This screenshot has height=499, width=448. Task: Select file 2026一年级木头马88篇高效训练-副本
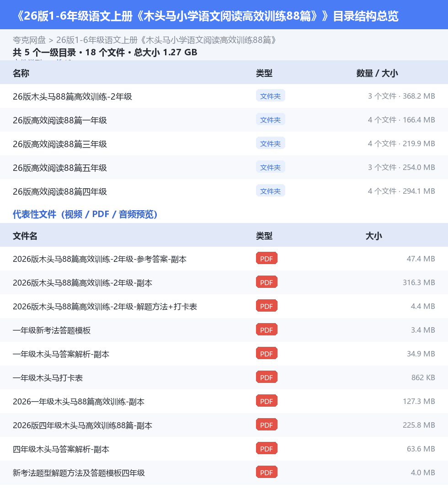(x=79, y=402)
